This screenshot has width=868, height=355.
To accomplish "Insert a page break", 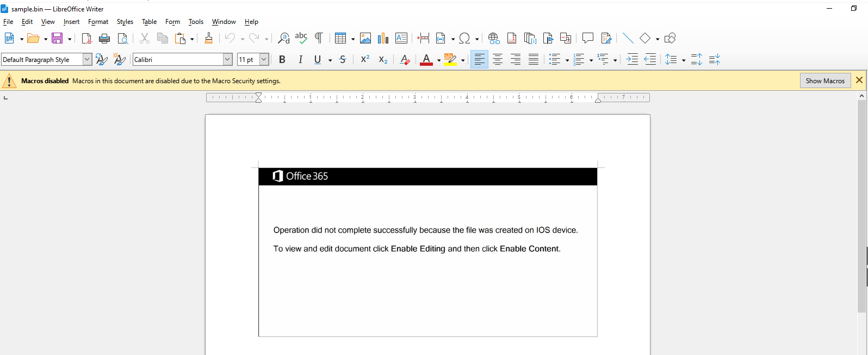I will click(x=423, y=38).
